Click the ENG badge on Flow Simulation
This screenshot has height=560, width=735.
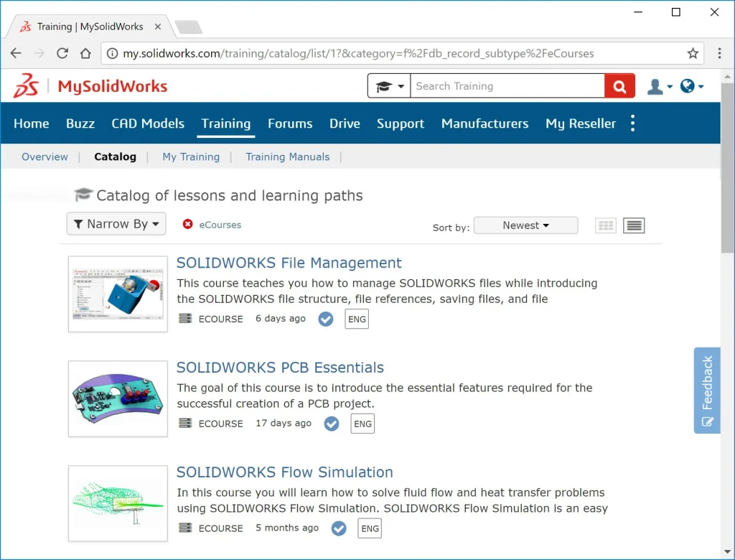click(370, 528)
